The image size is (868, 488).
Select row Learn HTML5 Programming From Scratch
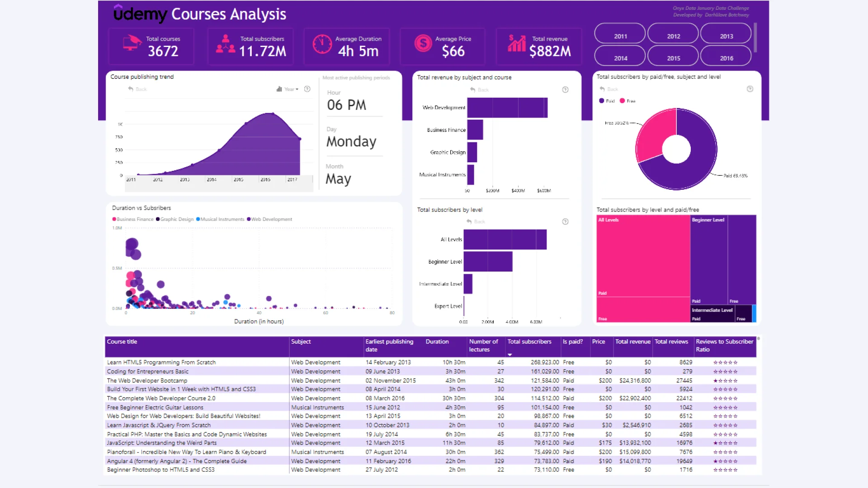click(x=430, y=362)
